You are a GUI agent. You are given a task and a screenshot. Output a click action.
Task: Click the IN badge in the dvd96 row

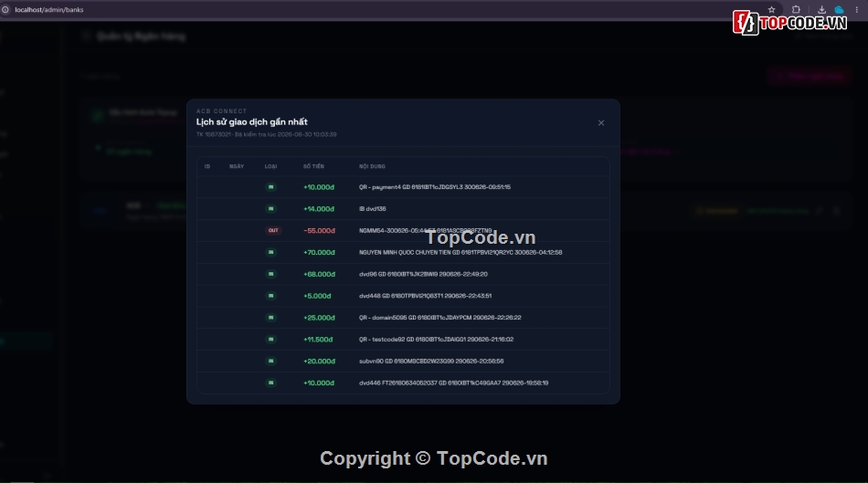270,274
